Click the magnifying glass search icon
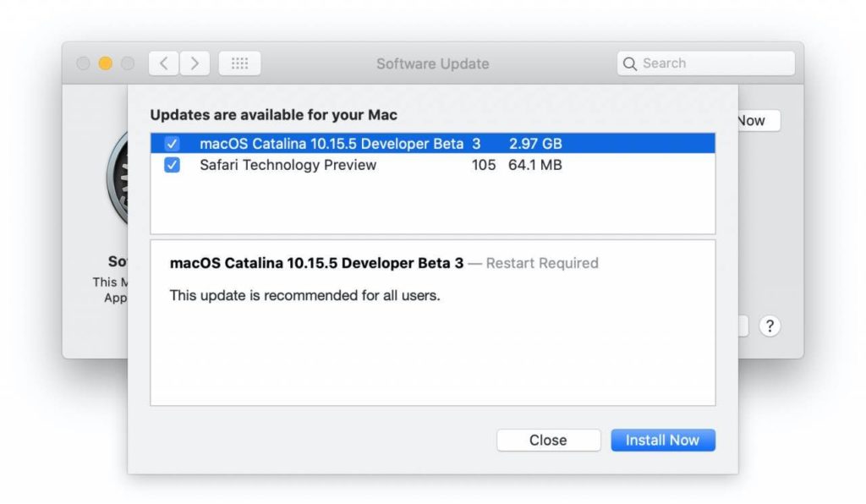The width and height of the screenshot is (866, 504). 630,63
